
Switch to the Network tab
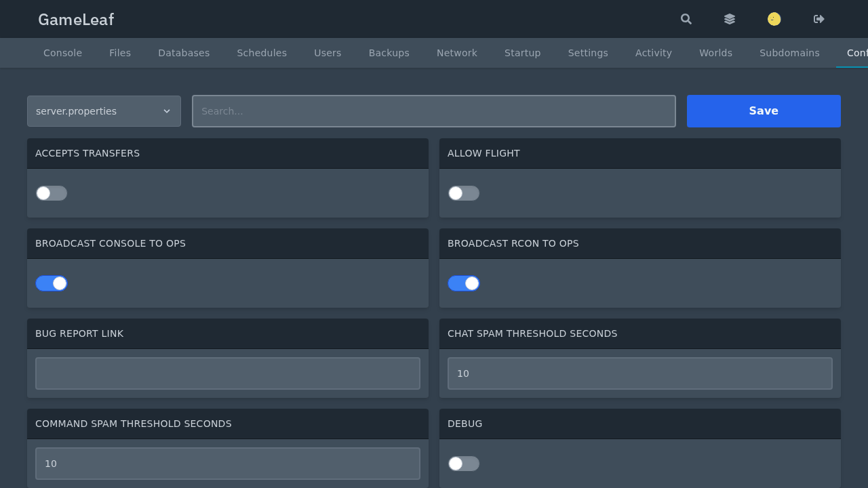[x=457, y=53]
